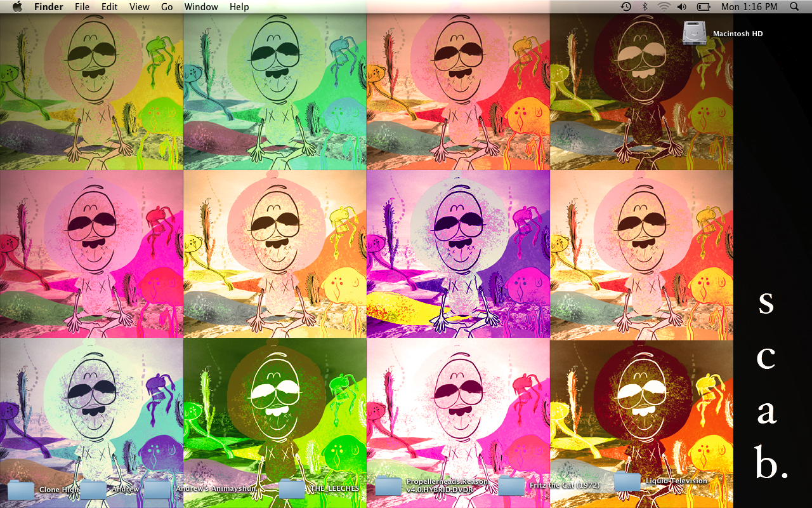Open the Go menu
Image resolution: width=812 pixels, height=508 pixels.
tap(167, 7)
